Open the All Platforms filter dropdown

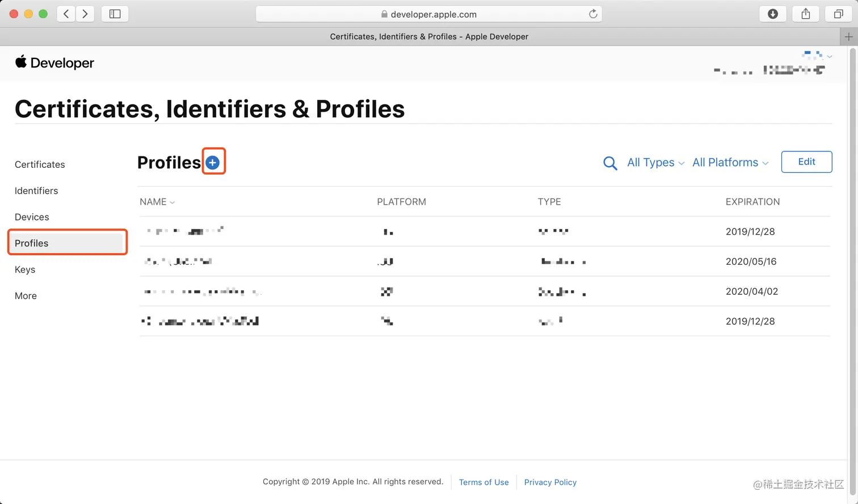point(730,163)
